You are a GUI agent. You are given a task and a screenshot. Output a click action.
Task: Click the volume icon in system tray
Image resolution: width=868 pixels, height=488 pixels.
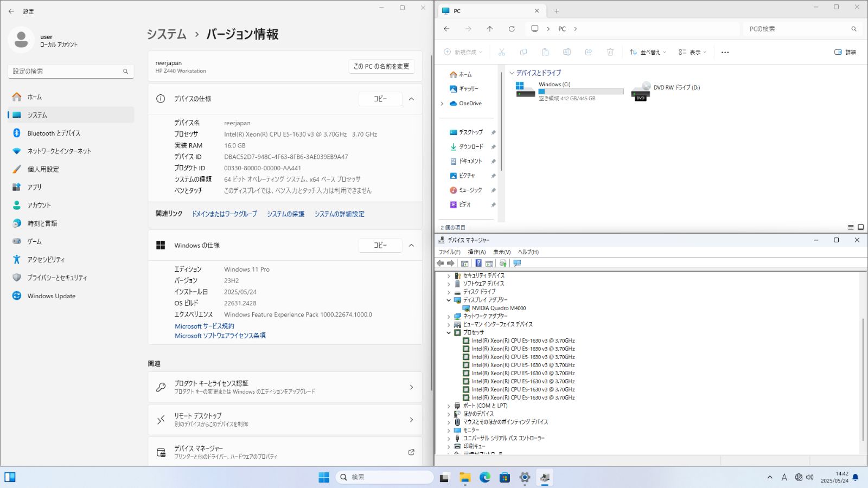tap(810, 477)
